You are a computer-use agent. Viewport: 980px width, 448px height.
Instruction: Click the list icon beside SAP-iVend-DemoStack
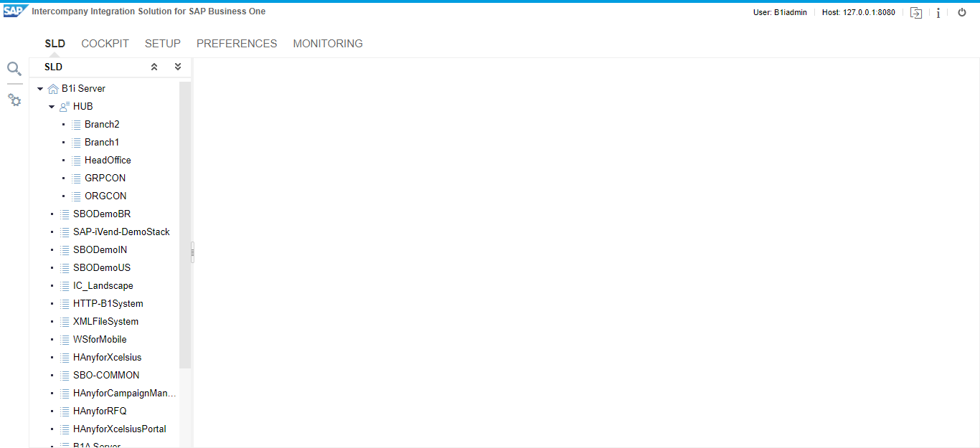coord(65,232)
